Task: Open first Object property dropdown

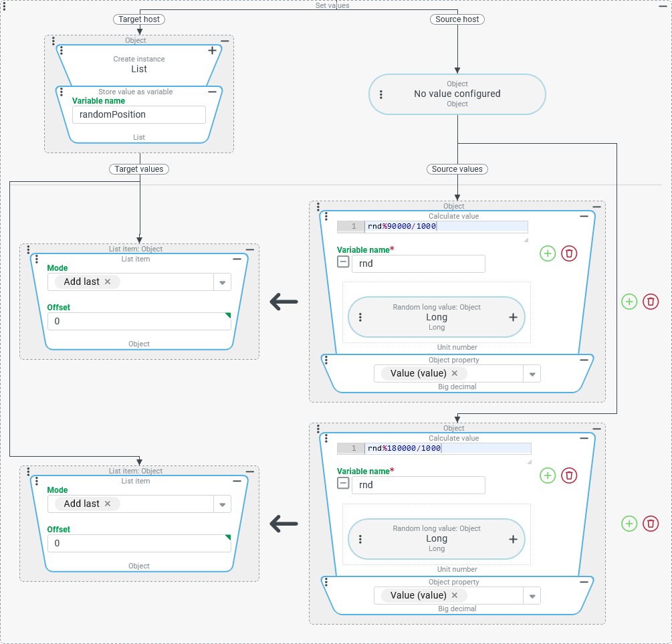Action: (x=532, y=374)
